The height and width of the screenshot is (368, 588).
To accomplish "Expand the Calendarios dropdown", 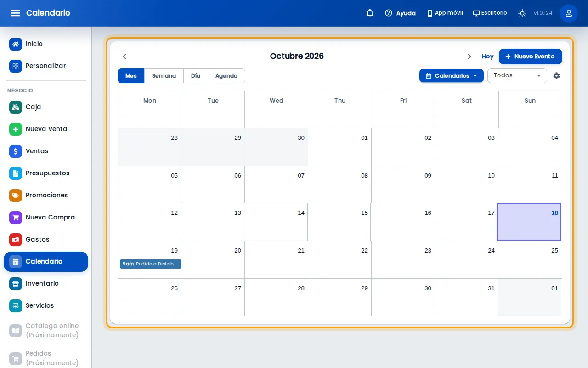I will [x=452, y=76].
